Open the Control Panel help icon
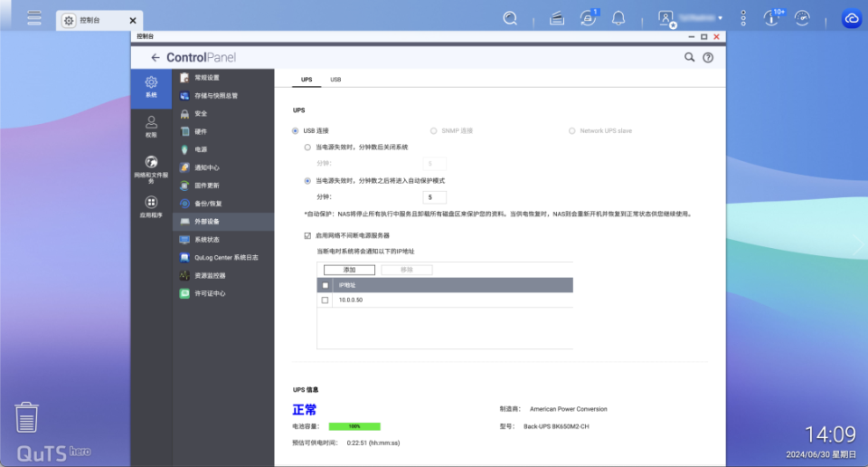 tap(708, 57)
